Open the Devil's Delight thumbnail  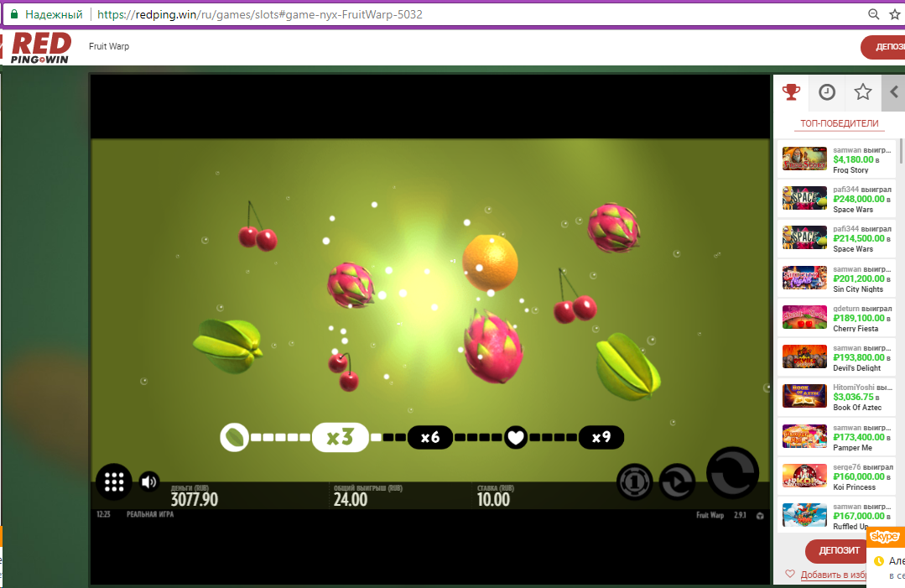[804, 356]
